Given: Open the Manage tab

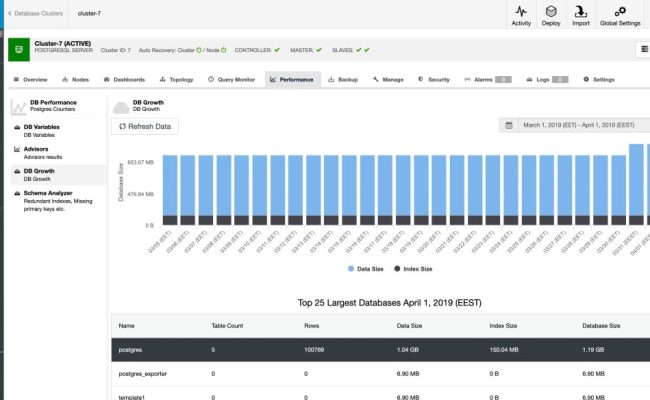Looking at the screenshot, I should click(x=388, y=80).
